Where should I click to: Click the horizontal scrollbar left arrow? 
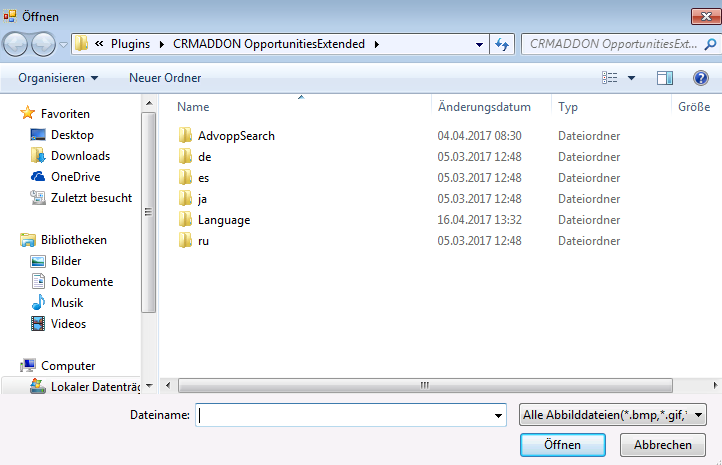point(168,385)
